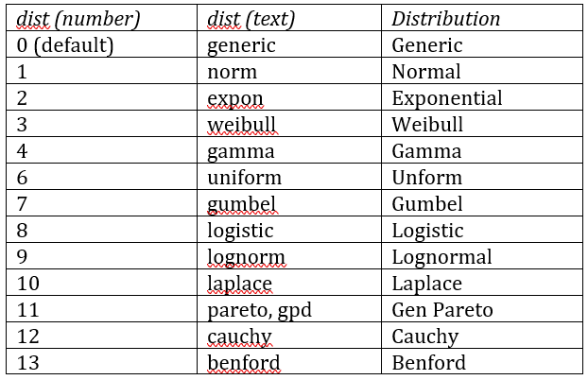
Task: Click the 'dist (text)' header cell
Action: point(289,18)
